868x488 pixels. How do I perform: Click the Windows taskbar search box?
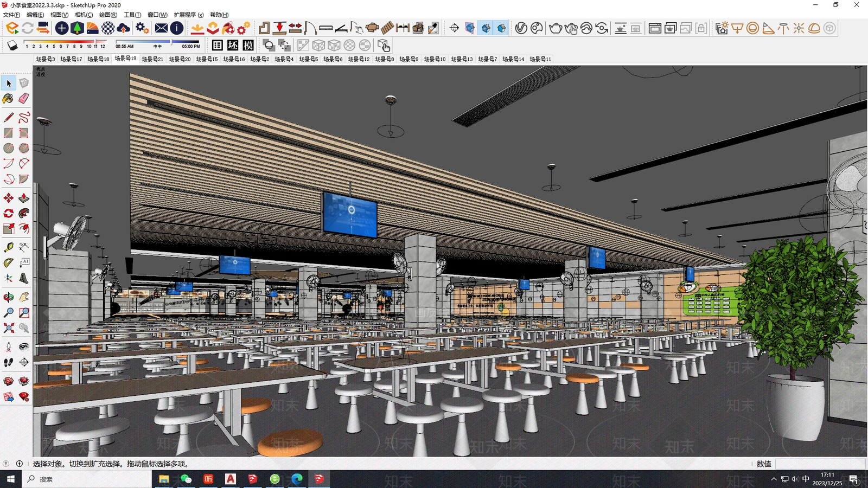[x=87, y=479]
